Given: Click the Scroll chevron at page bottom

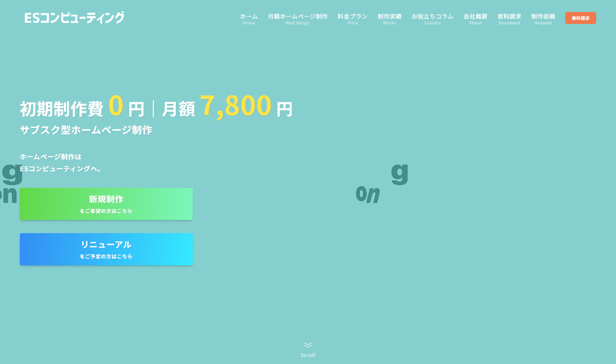Looking at the screenshot, I should (x=307, y=345).
